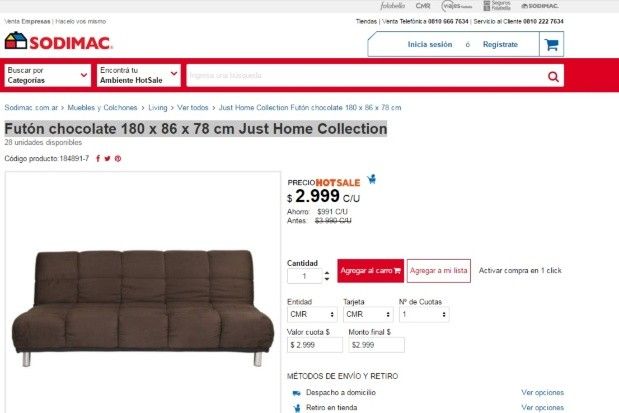
Task: Click Inicia sesión link
Action: point(430,44)
